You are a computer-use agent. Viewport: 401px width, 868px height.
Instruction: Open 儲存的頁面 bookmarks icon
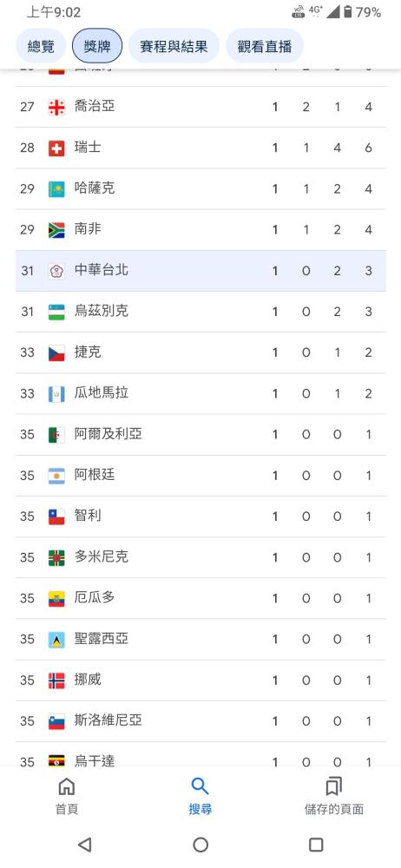(333, 786)
